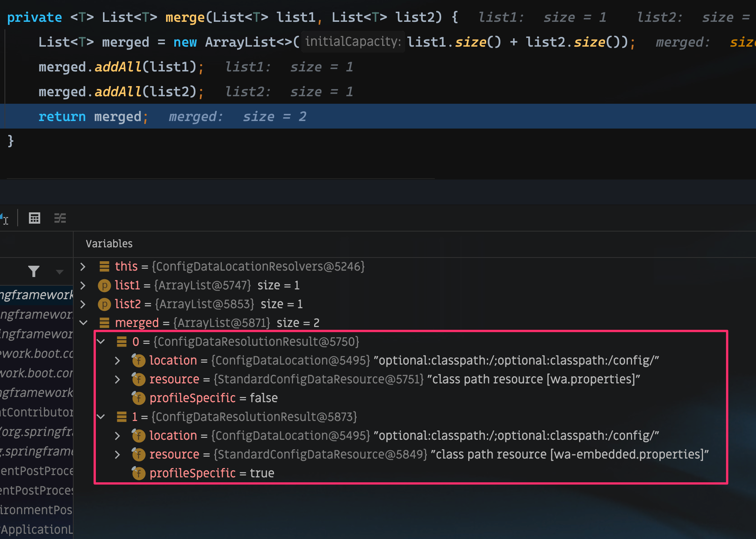Collapse element 0 ConfigDataResolutionResult node
756x539 pixels.
click(100, 342)
